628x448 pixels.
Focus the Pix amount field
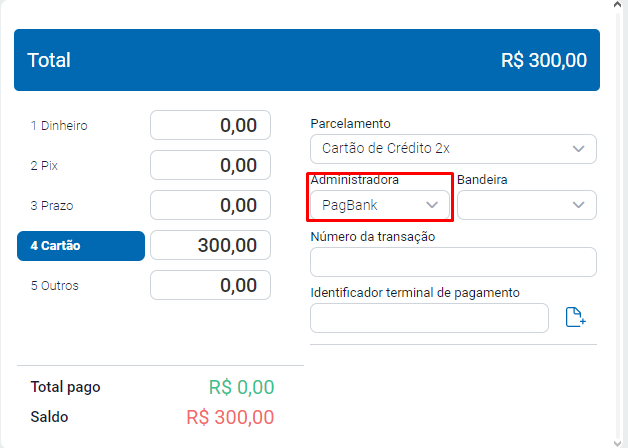(x=210, y=166)
